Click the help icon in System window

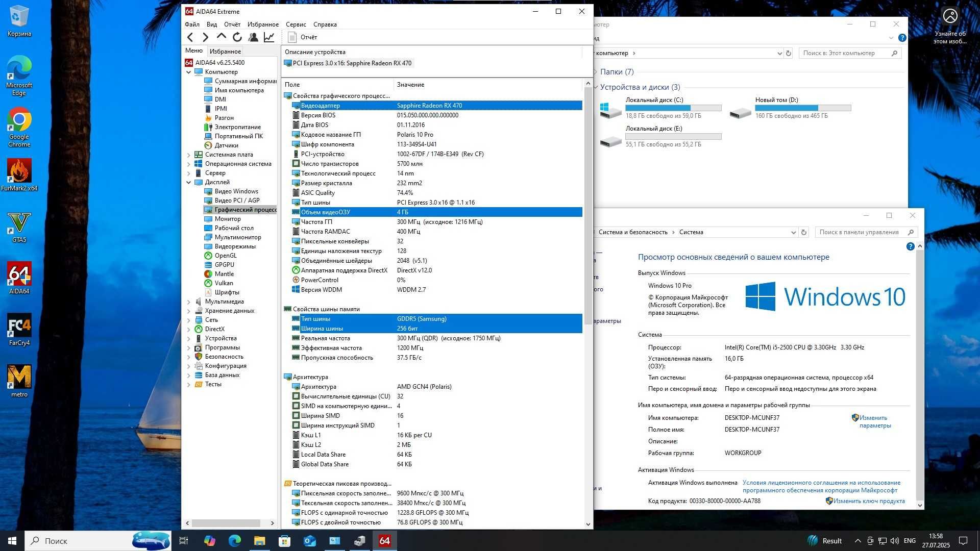910,247
